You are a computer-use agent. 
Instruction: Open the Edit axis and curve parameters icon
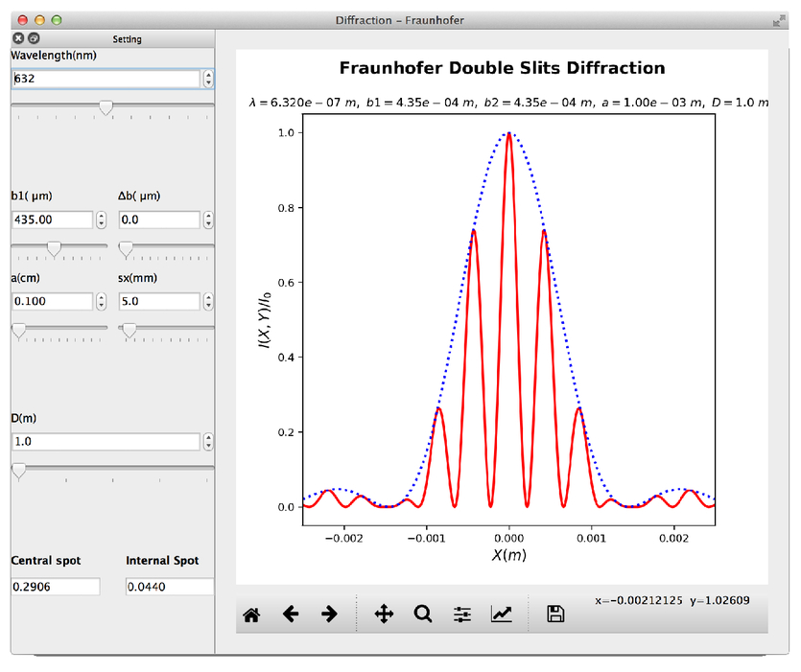coord(501,614)
